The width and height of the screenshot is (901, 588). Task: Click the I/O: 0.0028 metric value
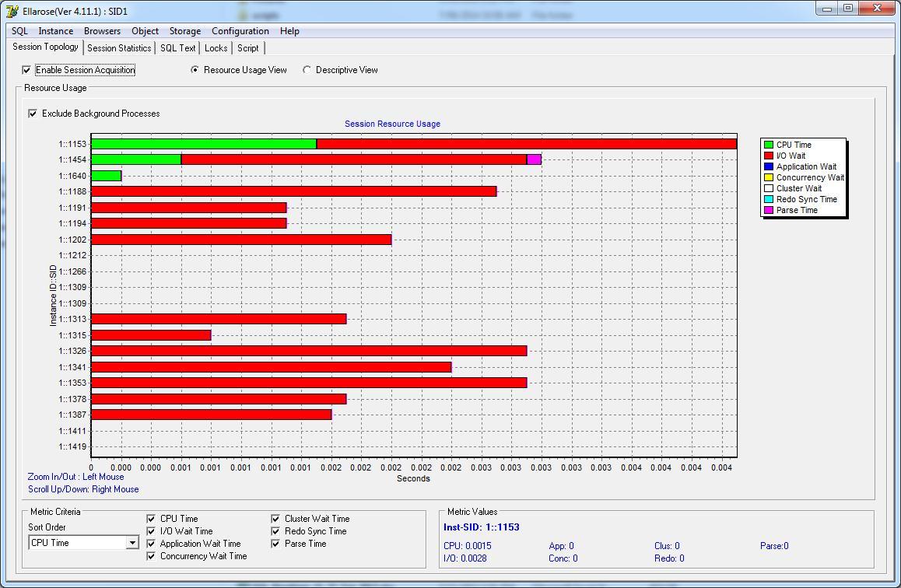coord(465,558)
